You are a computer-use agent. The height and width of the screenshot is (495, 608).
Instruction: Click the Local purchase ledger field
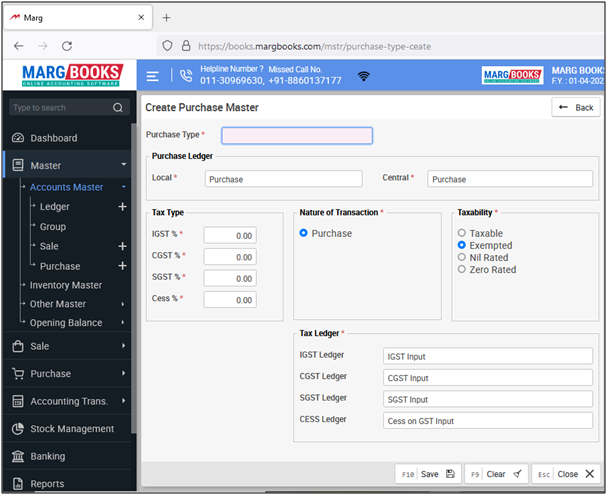(283, 179)
